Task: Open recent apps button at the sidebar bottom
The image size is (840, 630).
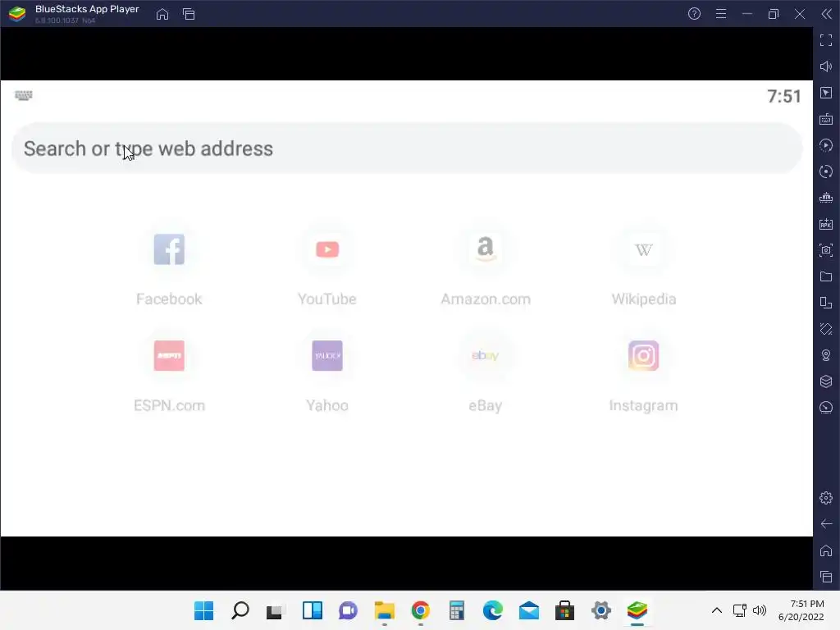Action: pos(826,577)
